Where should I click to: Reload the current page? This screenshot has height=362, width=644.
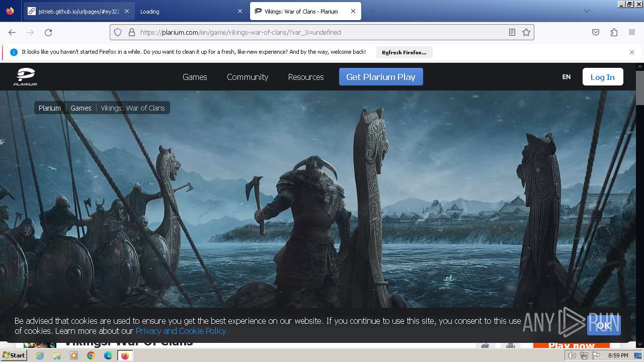[48, 32]
